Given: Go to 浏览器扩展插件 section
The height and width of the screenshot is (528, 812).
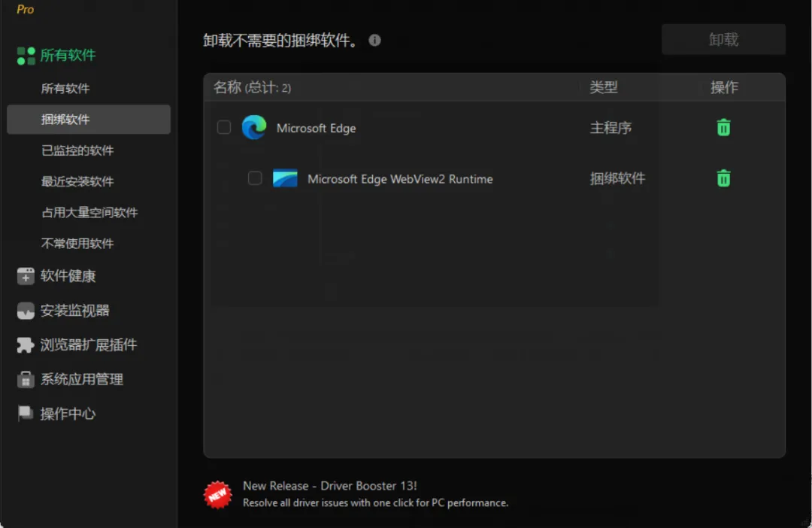Looking at the screenshot, I should click(89, 345).
